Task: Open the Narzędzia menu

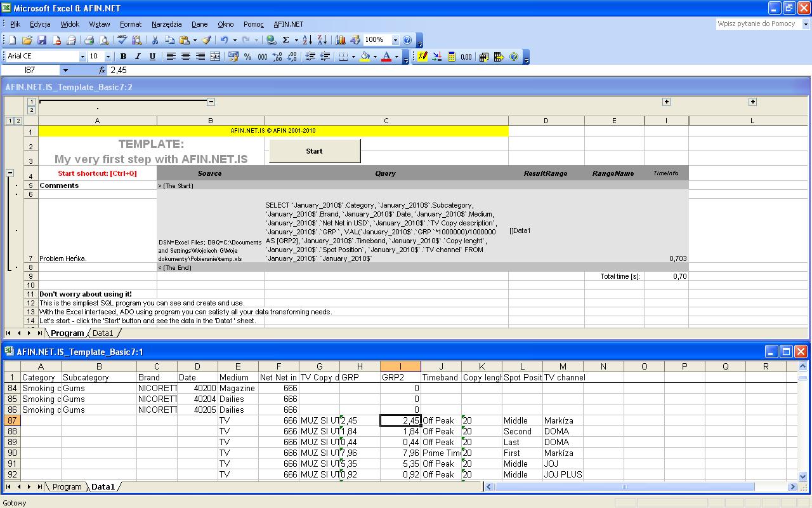Action: point(167,24)
